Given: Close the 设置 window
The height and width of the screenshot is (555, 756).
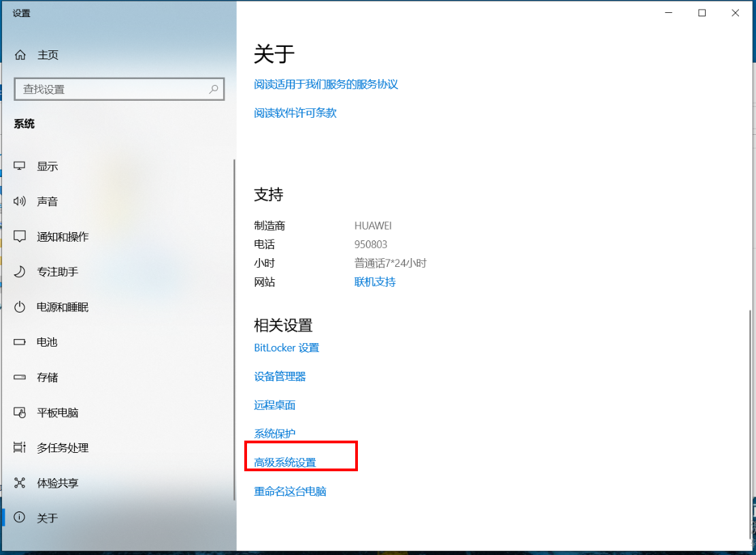Looking at the screenshot, I should 736,12.
